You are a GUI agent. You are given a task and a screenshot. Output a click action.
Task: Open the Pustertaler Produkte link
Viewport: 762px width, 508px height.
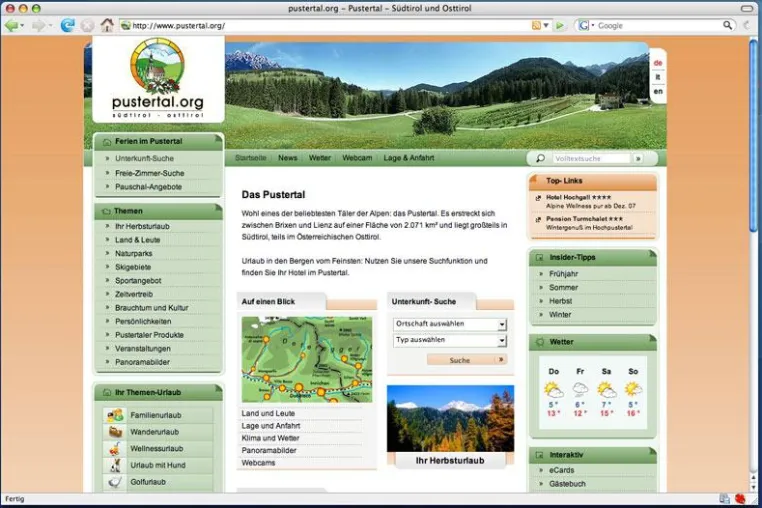[149, 335]
